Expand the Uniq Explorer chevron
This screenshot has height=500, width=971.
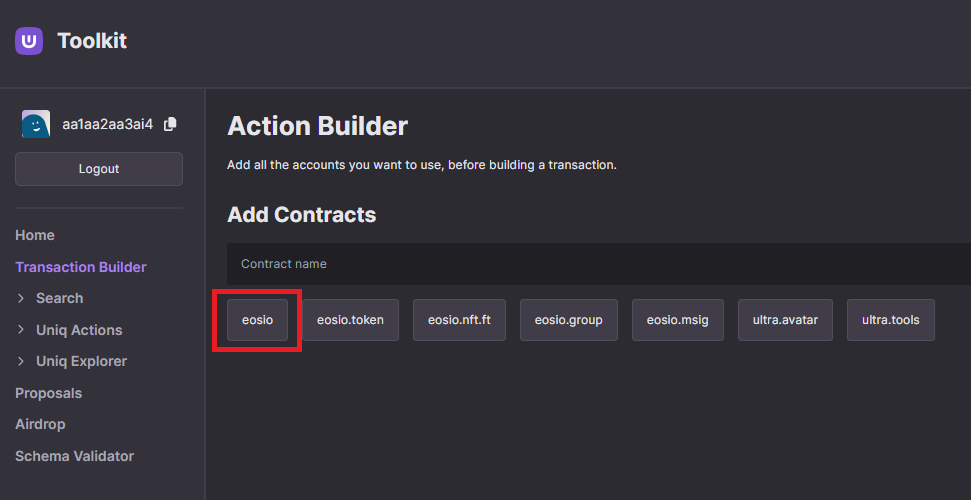(21, 361)
